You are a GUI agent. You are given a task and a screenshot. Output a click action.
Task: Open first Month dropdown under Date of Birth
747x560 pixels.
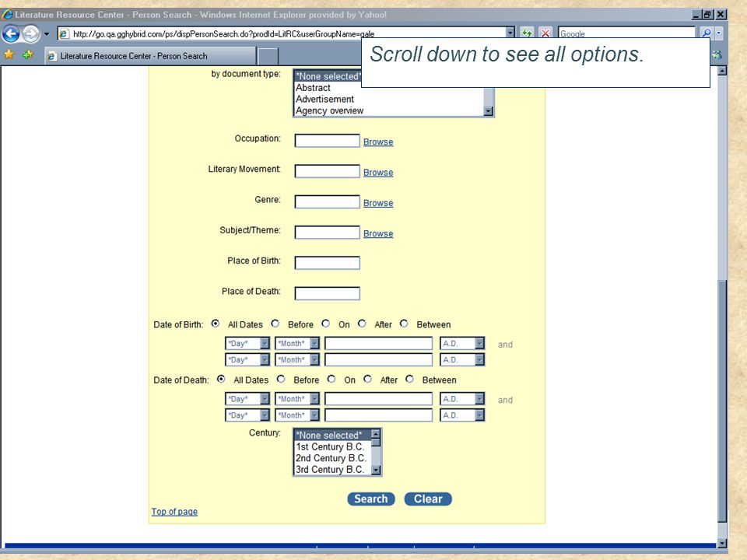(297, 343)
